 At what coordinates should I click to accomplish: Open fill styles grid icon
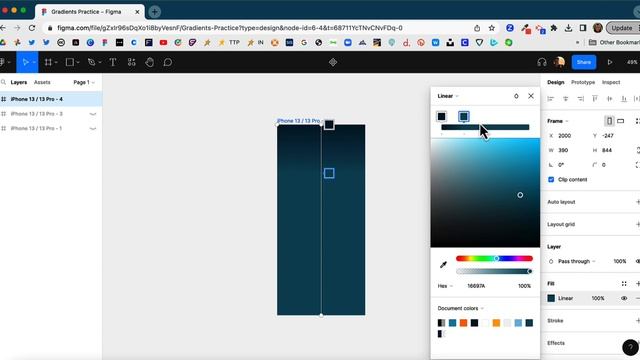coord(624,284)
